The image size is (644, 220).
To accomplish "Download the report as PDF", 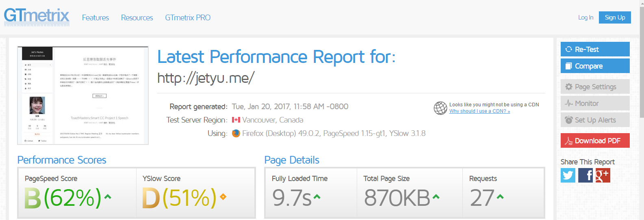I will [x=595, y=140].
